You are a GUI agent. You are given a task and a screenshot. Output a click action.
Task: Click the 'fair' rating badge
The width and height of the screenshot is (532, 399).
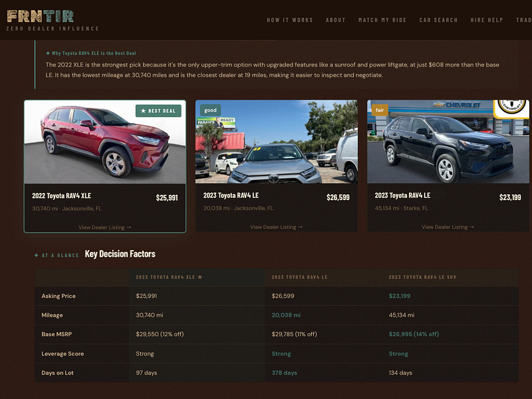pos(380,110)
